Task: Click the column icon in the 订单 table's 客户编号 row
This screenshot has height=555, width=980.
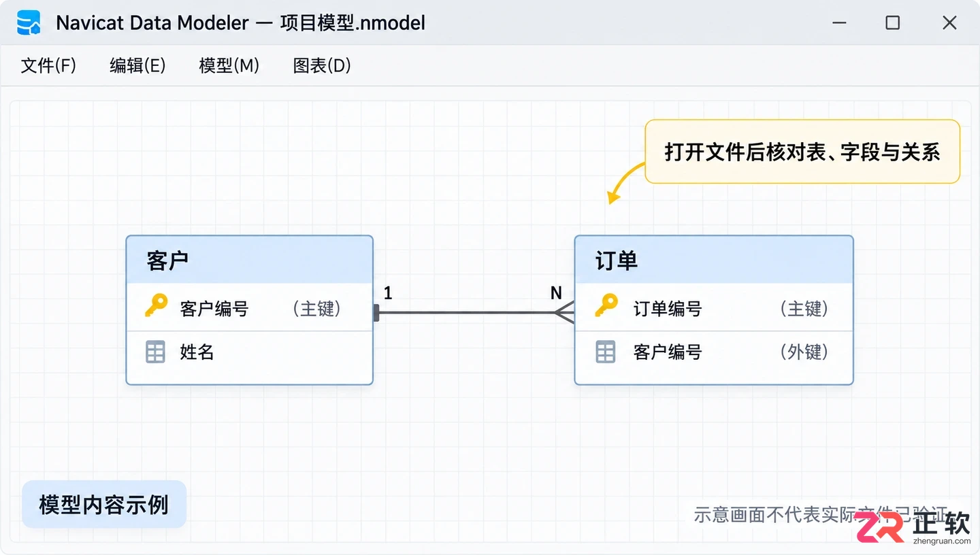Action: (x=606, y=352)
